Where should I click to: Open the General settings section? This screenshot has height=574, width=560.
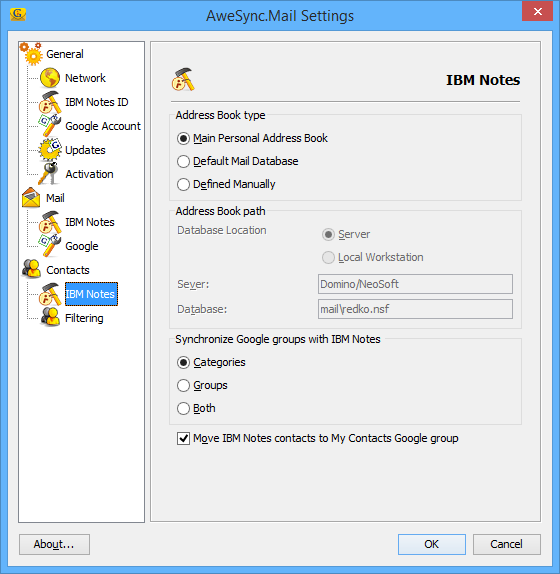point(65,54)
